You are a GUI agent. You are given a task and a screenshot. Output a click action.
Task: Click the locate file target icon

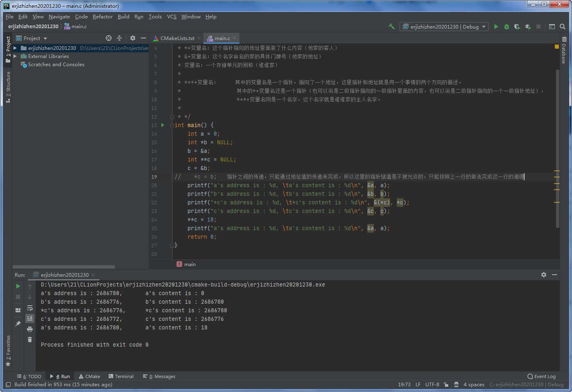pyautogui.click(x=109, y=38)
